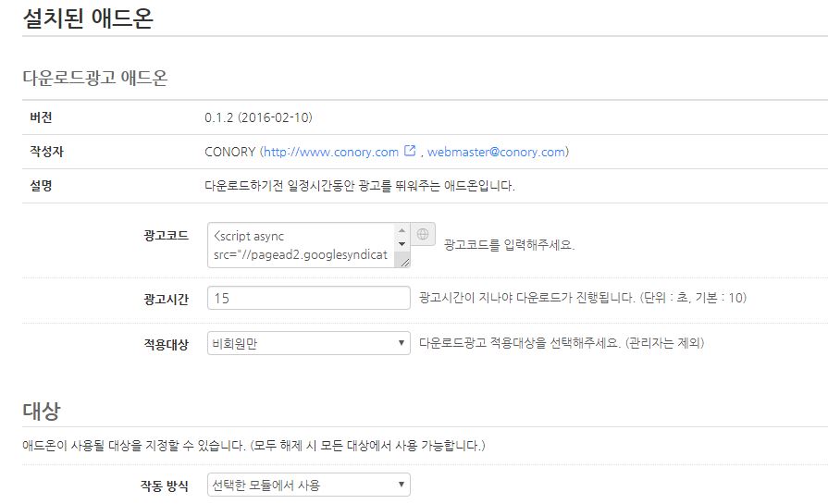Click the arrow of 비회원만 select box
The image size is (828, 504).
[402, 343]
